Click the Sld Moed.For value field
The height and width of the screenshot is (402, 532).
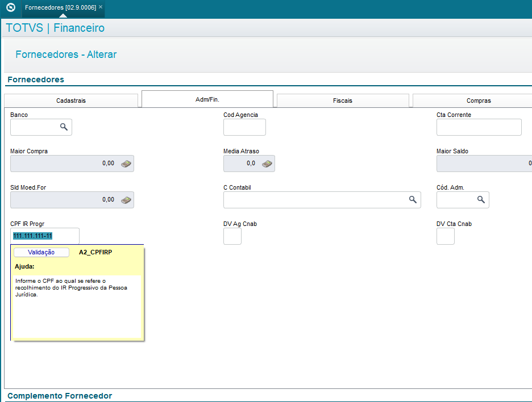[x=72, y=200]
